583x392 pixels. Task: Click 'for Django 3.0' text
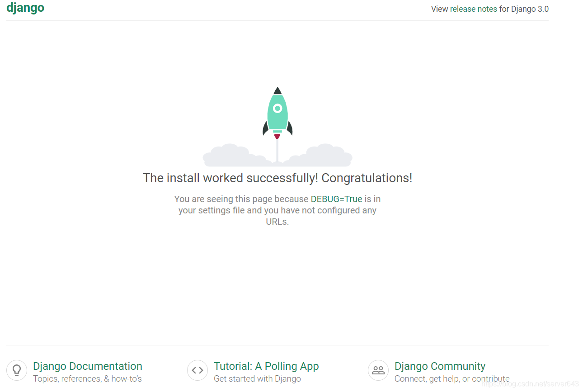point(524,9)
